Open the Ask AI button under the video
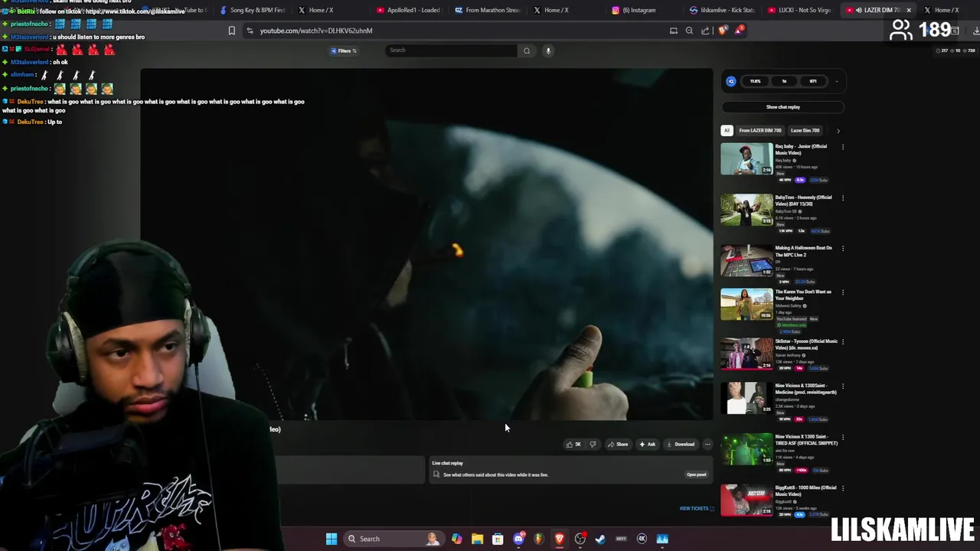This screenshot has height=551, width=980. tap(648, 445)
